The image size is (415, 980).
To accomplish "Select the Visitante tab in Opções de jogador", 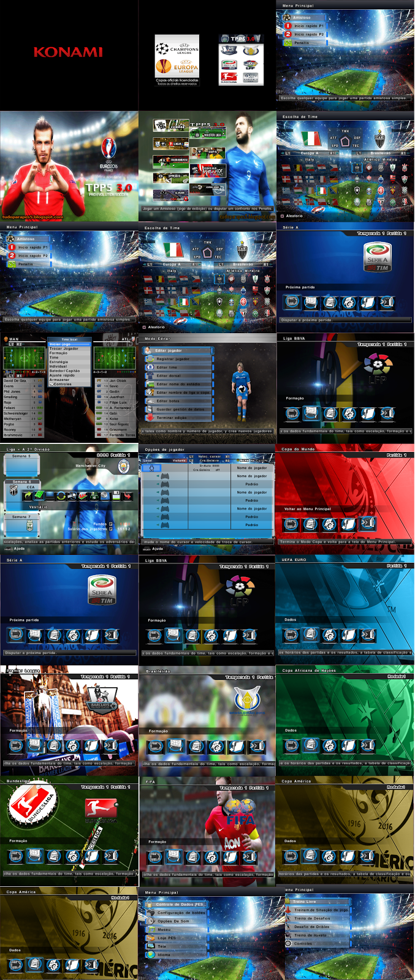I will tap(179, 460).
